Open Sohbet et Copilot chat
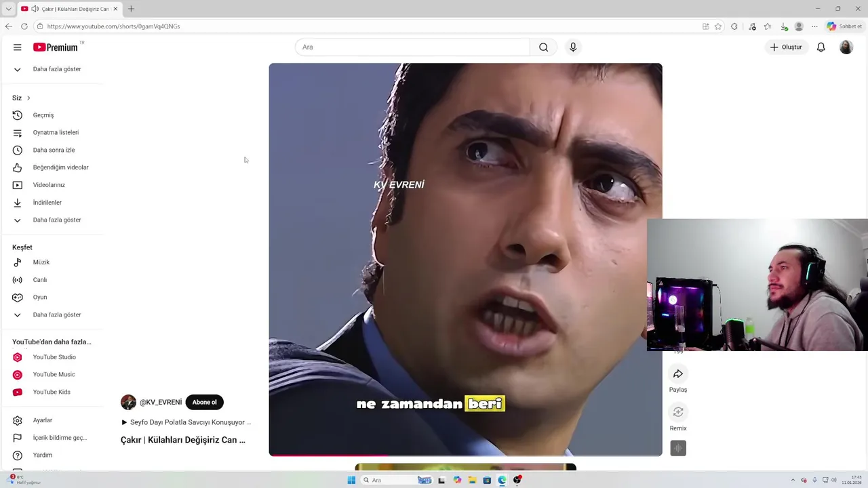 (x=844, y=26)
